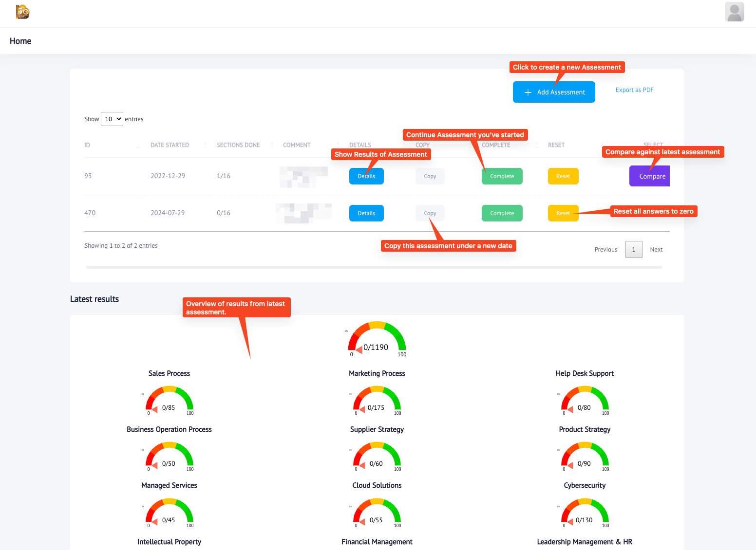
Task: Open the Export as PDF link
Action: click(634, 90)
